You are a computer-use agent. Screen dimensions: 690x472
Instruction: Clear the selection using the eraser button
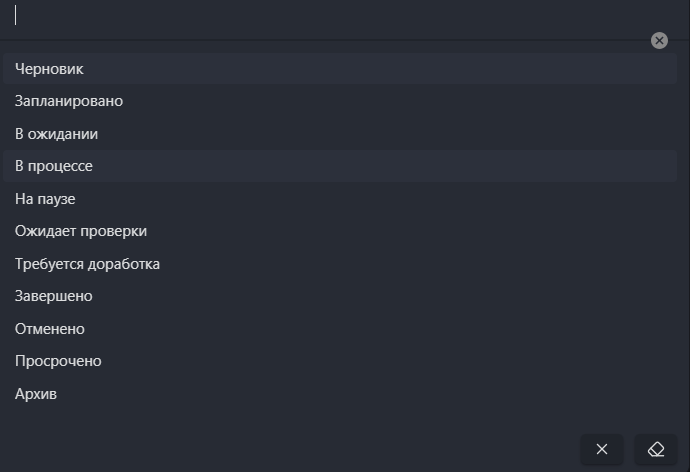tap(656, 449)
